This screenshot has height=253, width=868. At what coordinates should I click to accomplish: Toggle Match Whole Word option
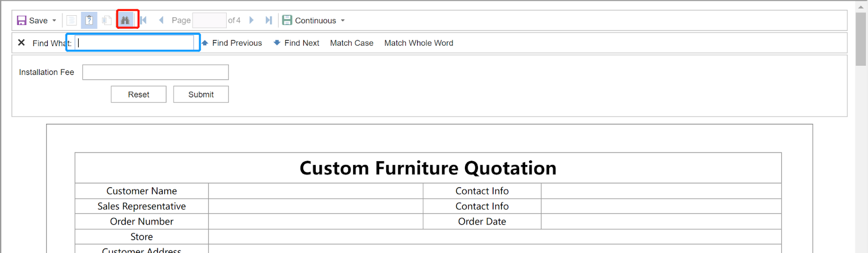[x=419, y=43]
